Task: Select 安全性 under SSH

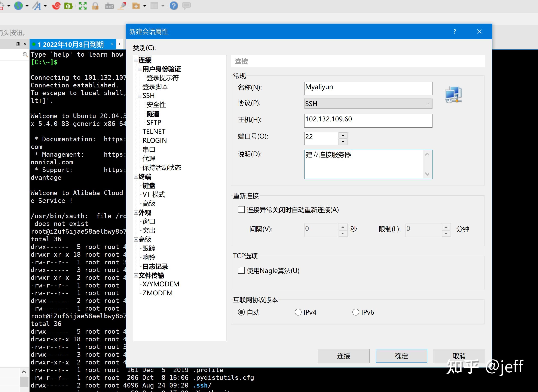Action: click(156, 105)
